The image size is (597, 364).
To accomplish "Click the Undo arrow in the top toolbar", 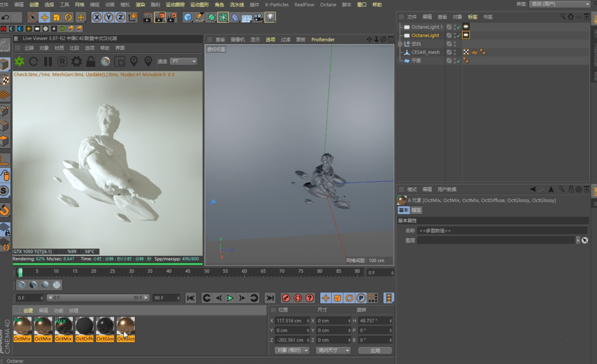I will point(6,17).
